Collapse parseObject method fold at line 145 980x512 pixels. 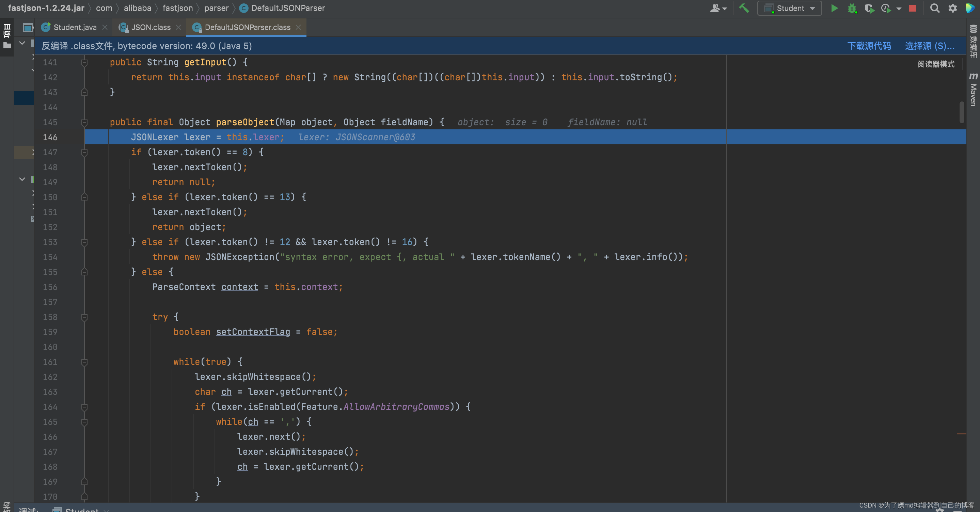pyautogui.click(x=84, y=123)
